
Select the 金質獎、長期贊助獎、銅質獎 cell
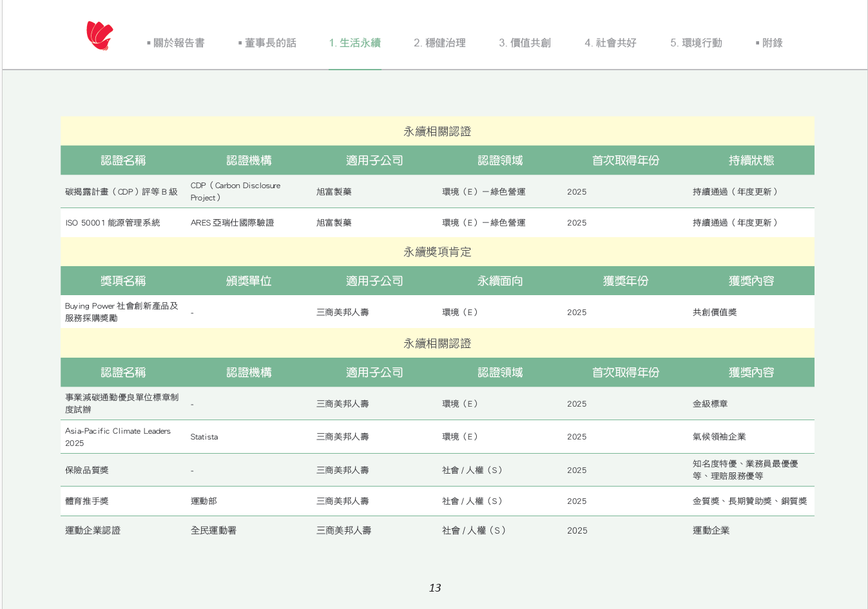coord(750,501)
